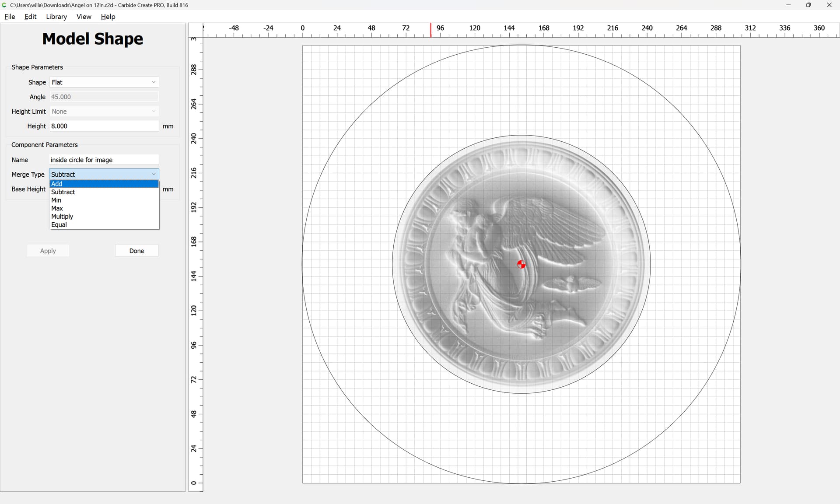Viewport: 840px width, 504px height.
Task: Click the 'Height Limit' label
Action: tap(28, 112)
